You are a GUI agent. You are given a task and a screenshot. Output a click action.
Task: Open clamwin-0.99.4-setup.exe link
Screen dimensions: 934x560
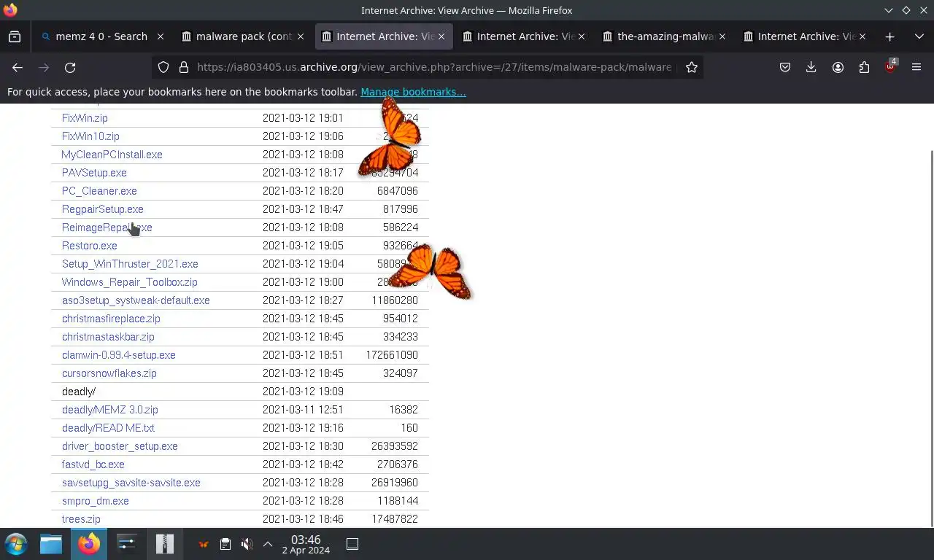(119, 355)
